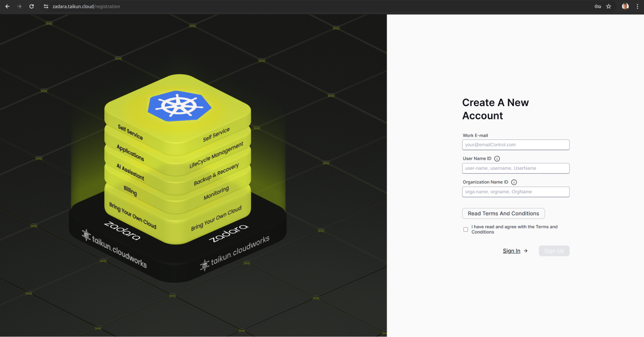Focus the Work E-mail field
Viewport: 644px width, 337px height.
tap(516, 145)
